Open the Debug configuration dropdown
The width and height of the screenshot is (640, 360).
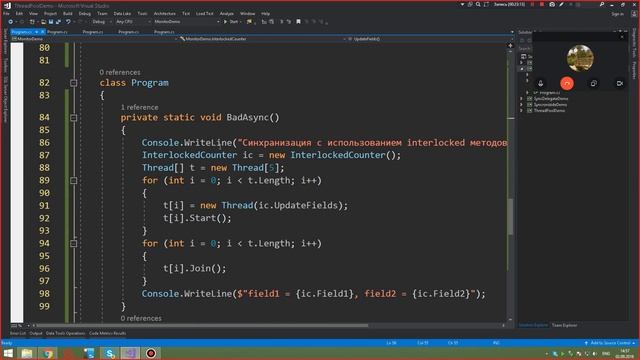pyautogui.click(x=101, y=22)
